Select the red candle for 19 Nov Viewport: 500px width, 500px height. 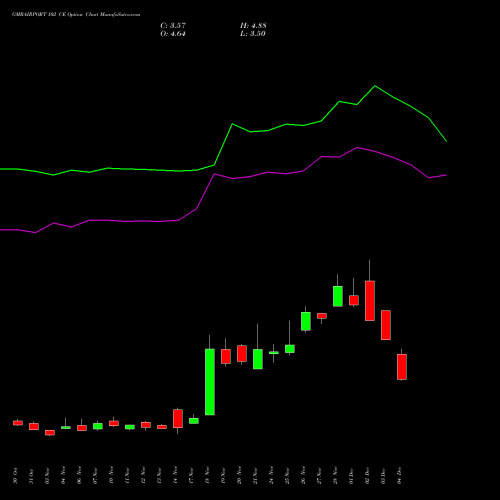click(x=226, y=356)
